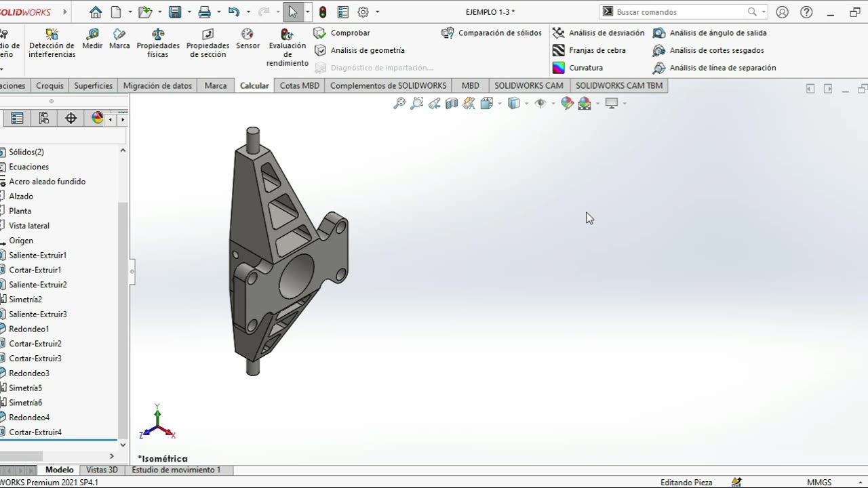Expand the Save dropdown arrow
The width and height of the screenshot is (868, 488).
tap(188, 12)
